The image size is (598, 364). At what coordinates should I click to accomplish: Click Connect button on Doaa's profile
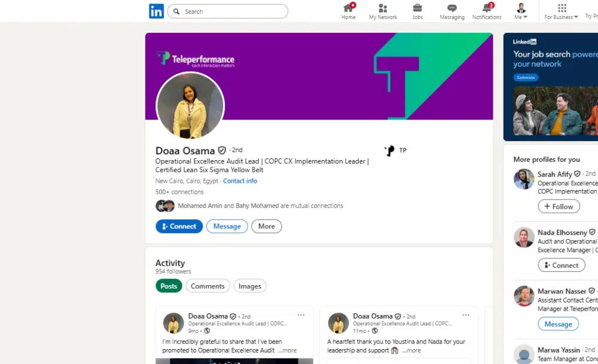click(x=179, y=227)
